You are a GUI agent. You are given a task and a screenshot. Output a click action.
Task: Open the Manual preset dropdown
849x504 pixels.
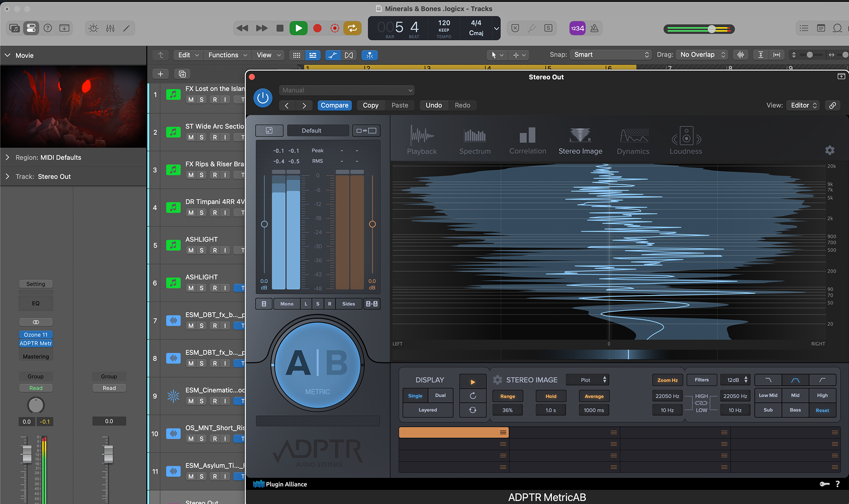pos(347,90)
